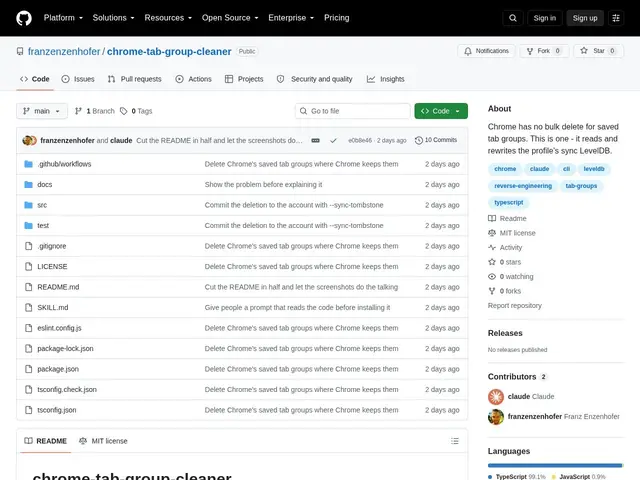Screen dimensions: 640x480
Task: Open the Security and quality tab
Action: tap(314, 79)
